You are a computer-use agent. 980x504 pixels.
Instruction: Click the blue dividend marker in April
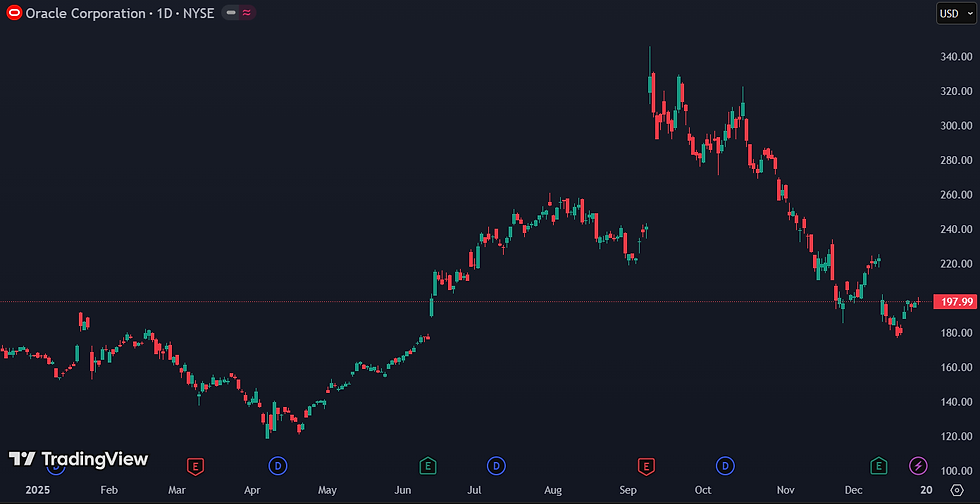pyautogui.click(x=278, y=466)
